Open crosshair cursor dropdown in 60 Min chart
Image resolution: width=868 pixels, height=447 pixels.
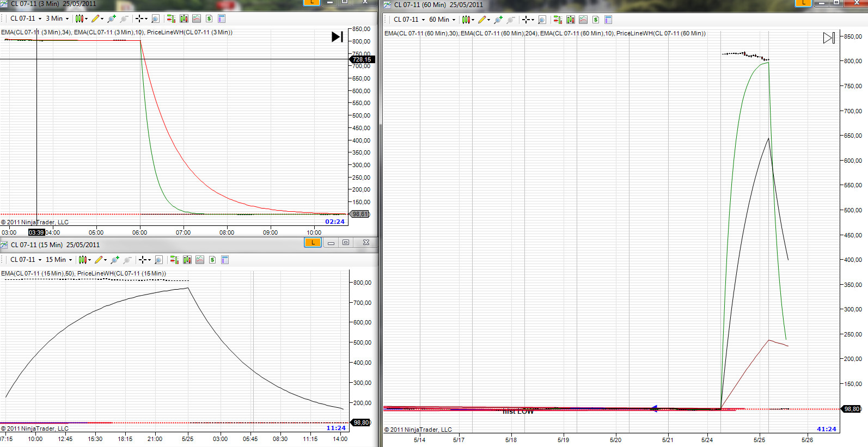(528, 20)
